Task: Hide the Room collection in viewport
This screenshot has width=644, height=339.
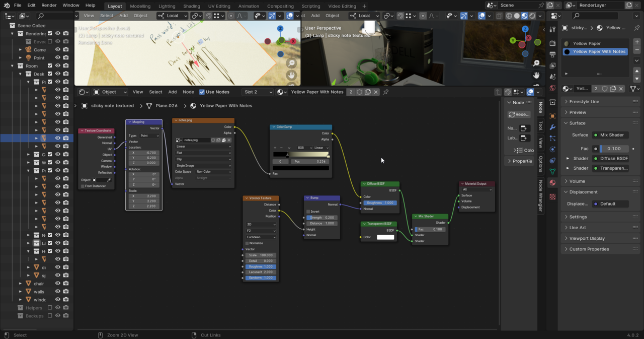Action: [x=57, y=65]
